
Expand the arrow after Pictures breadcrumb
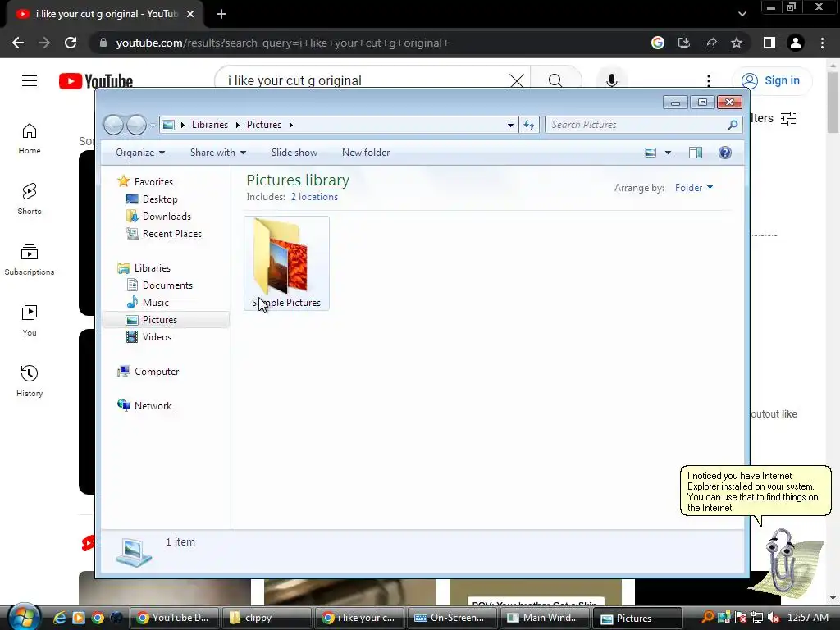pyautogui.click(x=291, y=125)
